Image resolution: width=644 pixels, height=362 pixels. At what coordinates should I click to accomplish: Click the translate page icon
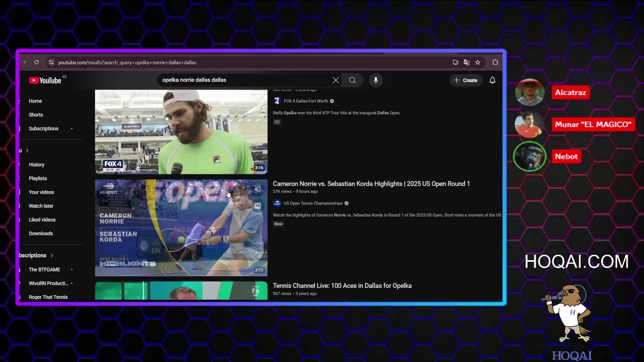point(466,62)
